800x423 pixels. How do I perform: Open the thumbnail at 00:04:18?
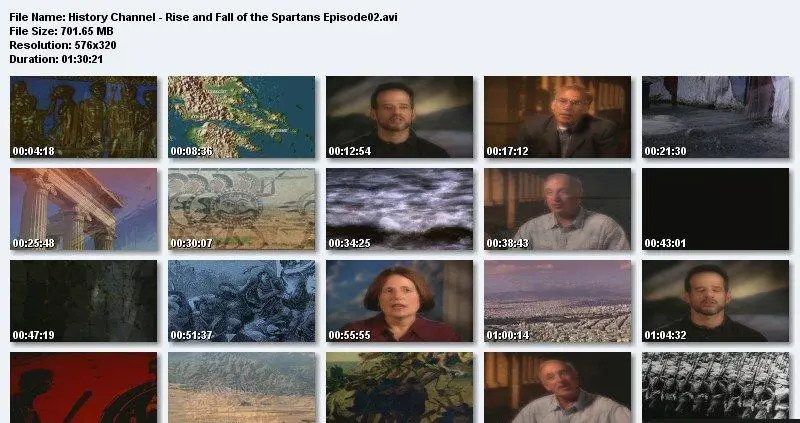coord(84,117)
